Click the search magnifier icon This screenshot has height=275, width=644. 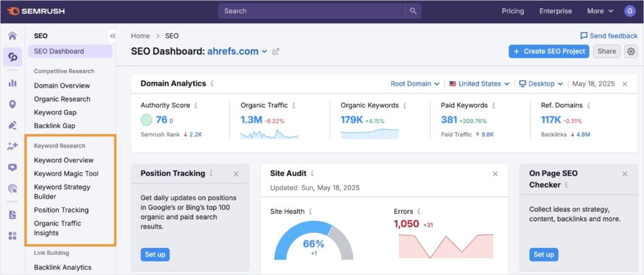413,11
